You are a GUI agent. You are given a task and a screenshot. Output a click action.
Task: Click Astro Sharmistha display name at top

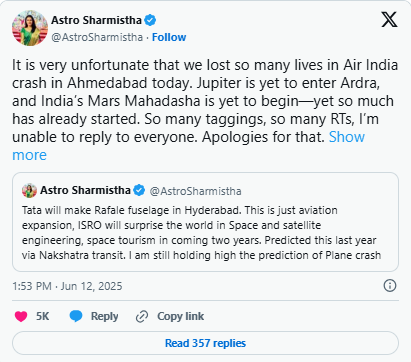pos(96,20)
